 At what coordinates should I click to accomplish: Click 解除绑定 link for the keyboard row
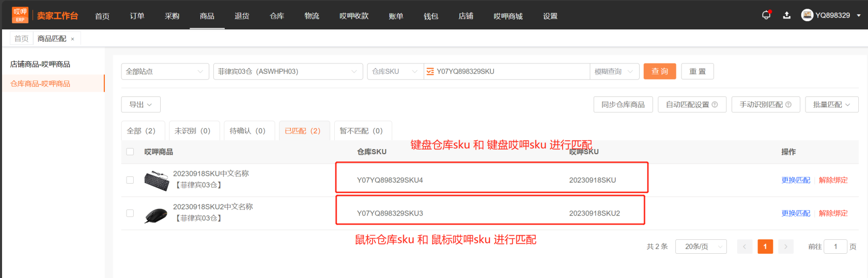click(833, 180)
